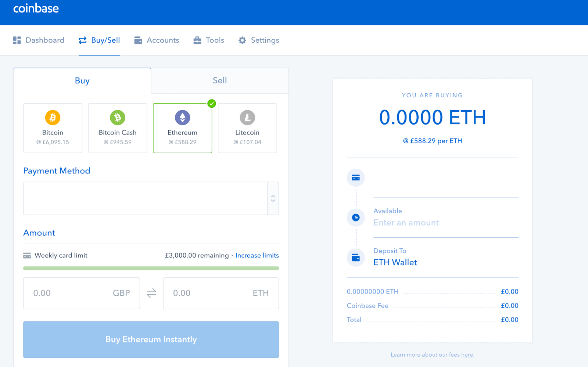Click the Dashboard grid icon

17,40
